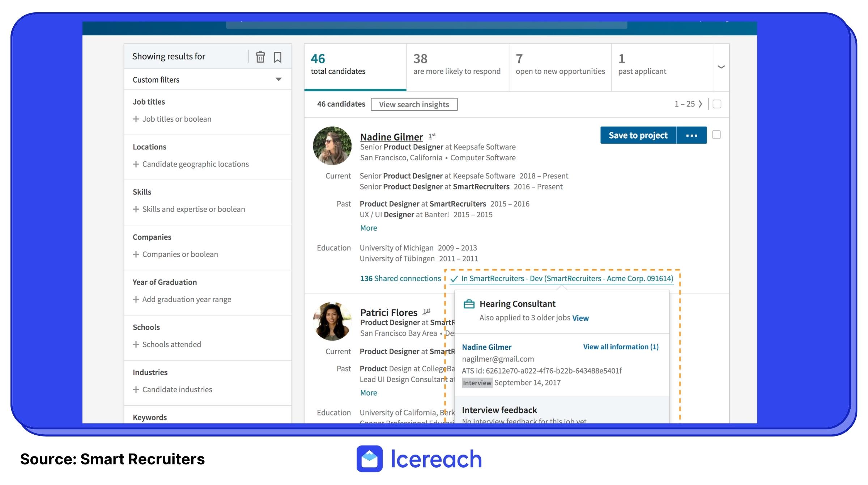Click the three-dots more options button
This screenshot has height=485, width=868.
(x=691, y=135)
